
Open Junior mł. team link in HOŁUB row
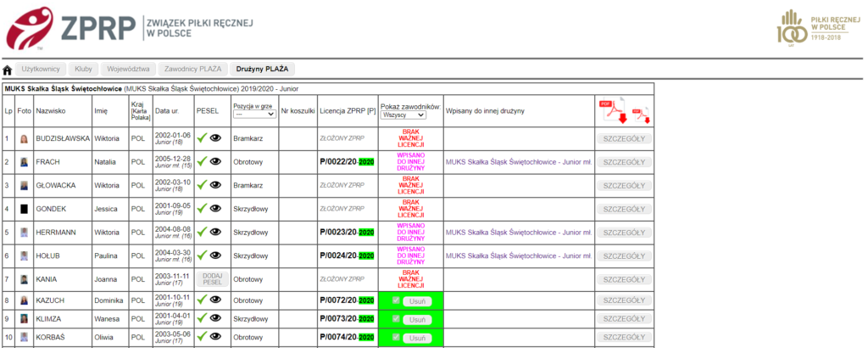point(519,255)
